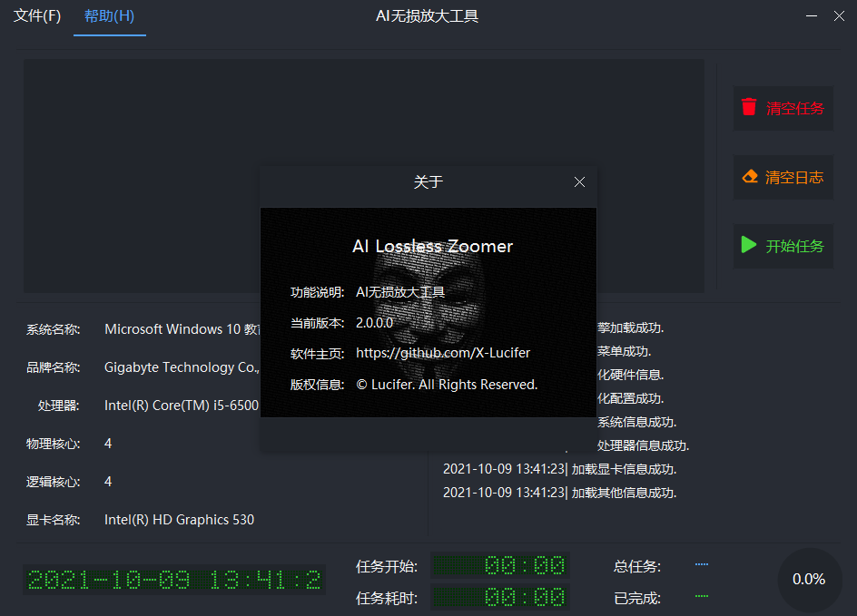Open the 帮助(H) menu
857x616 pixels.
point(109,16)
